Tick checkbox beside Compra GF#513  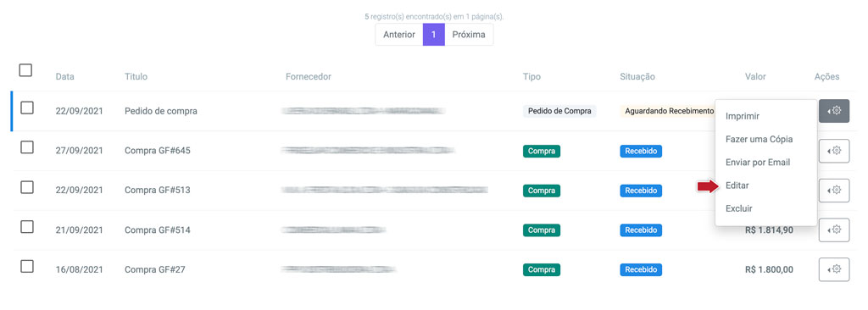pos(27,187)
